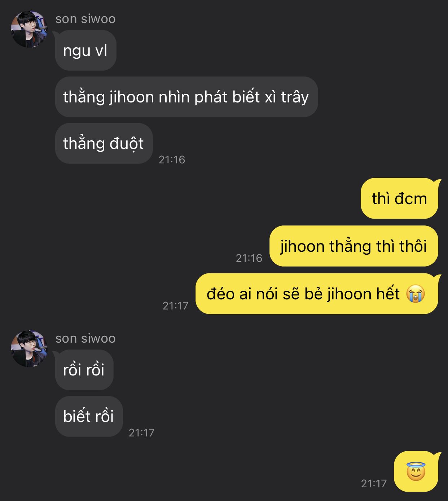448x501 pixels.
Task: Open son siwoo's lower profile avatar
Action: tap(29, 349)
